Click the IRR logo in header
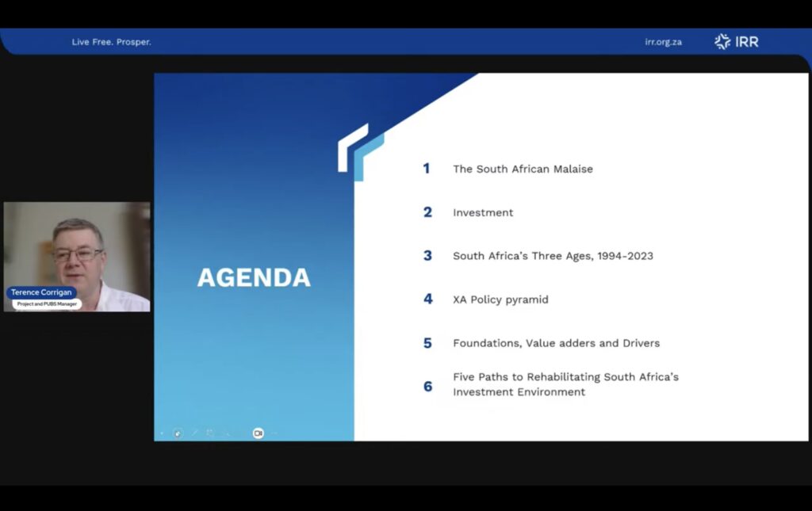 click(x=737, y=42)
